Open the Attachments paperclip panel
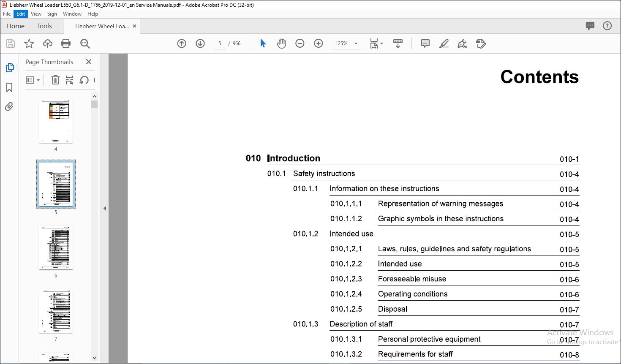This screenshot has width=621, height=364. (x=9, y=106)
